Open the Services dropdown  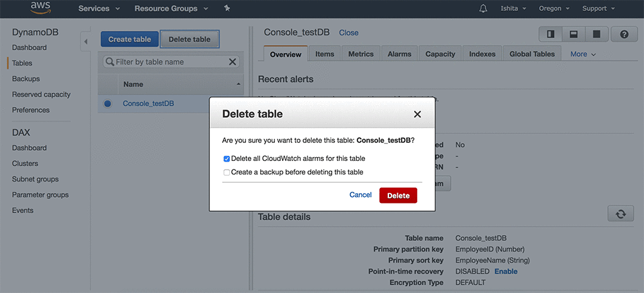click(x=99, y=8)
